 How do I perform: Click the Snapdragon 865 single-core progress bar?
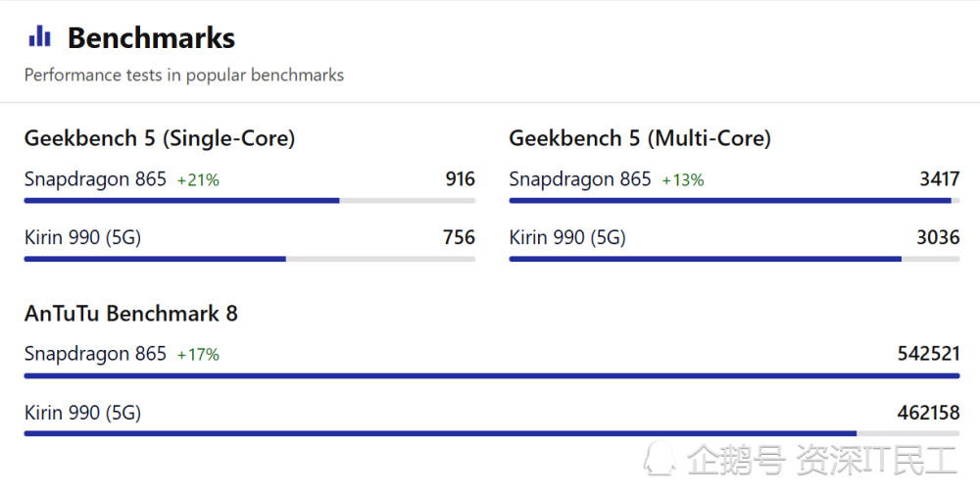pyautogui.click(x=250, y=201)
